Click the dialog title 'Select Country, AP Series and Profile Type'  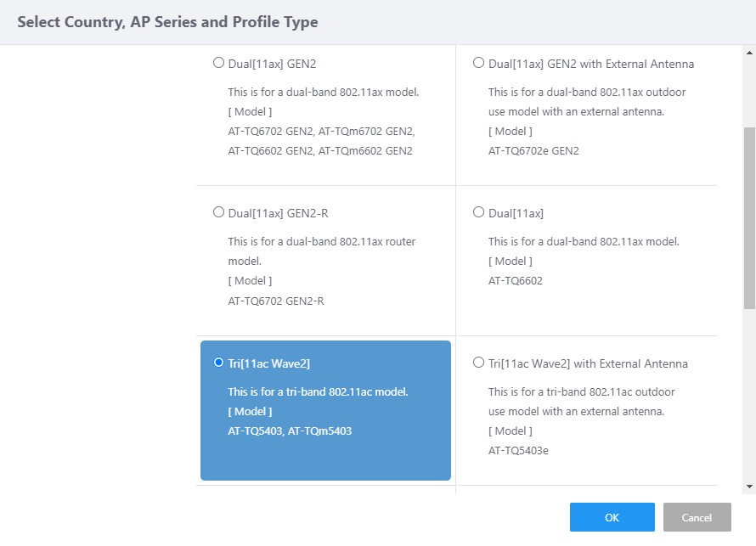(167, 22)
